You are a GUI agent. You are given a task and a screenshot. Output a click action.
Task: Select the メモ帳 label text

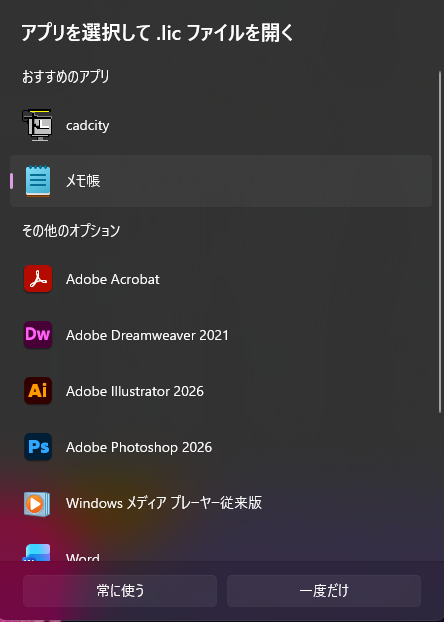(x=83, y=181)
